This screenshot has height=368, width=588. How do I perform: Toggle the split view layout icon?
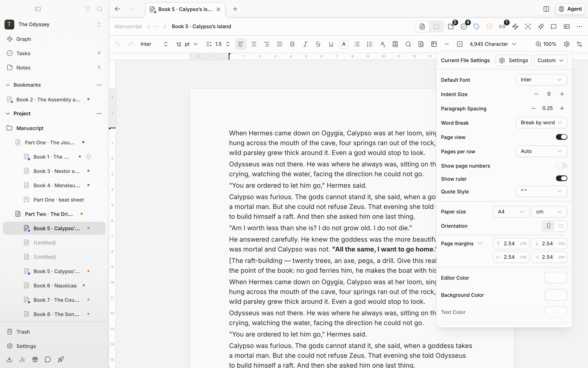546,9
